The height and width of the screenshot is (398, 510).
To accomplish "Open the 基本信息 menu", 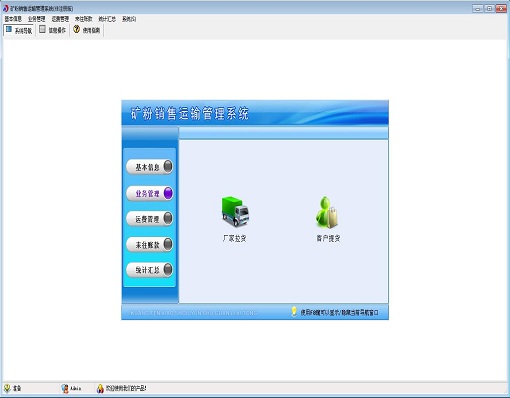I will click(13, 19).
